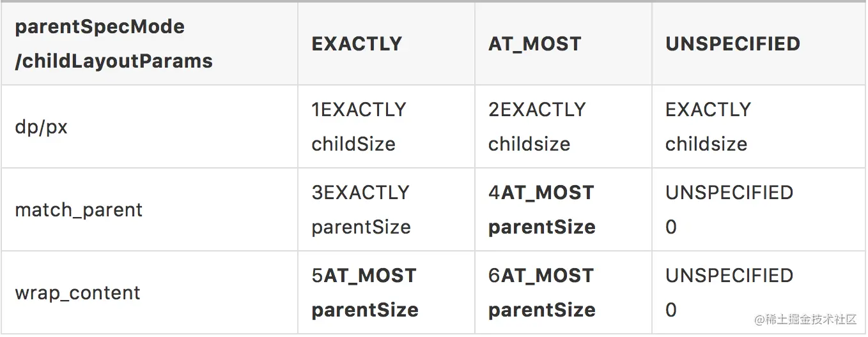The width and height of the screenshot is (868, 337).
Task: Click UNSPECIFIED 0 in match_parent row
Action: (729, 209)
